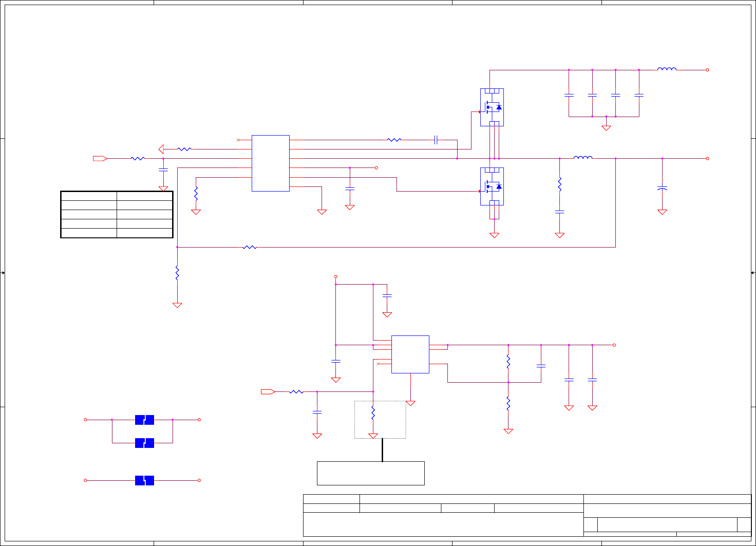Select the small IC block in the lower circuit

click(x=410, y=354)
